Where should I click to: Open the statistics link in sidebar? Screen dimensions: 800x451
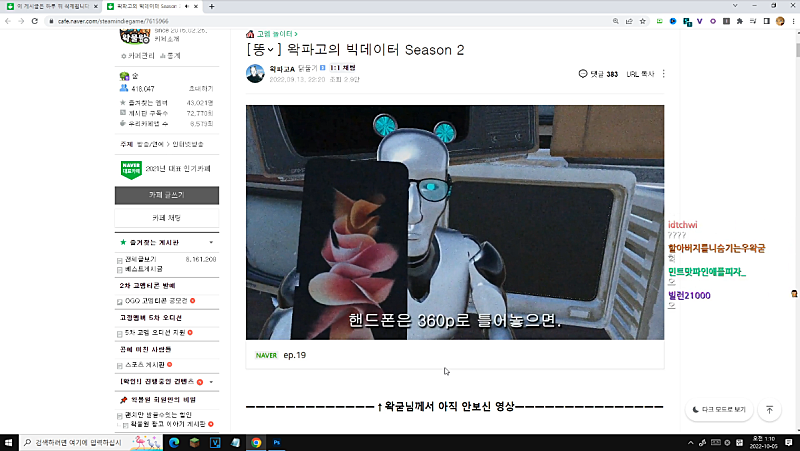(x=170, y=56)
